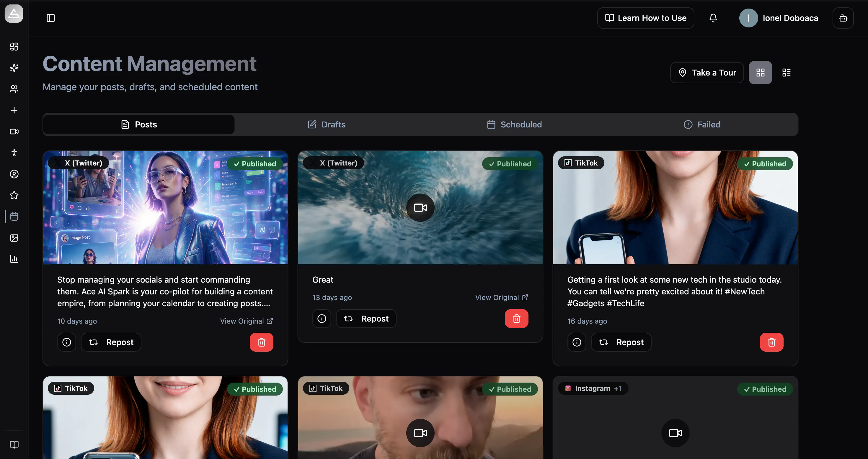Click the '13 days ago' timestamp
The image size is (868, 459).
click(332, 297)
